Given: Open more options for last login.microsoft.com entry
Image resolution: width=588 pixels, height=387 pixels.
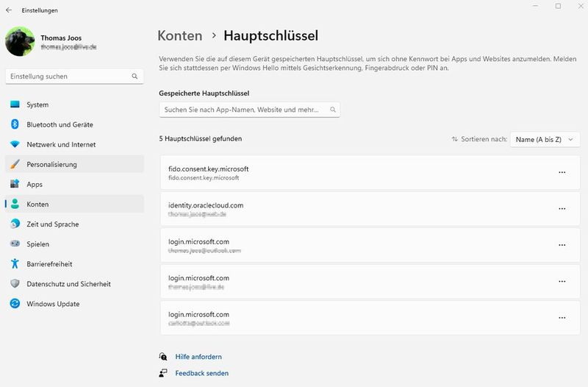Looking at the screenshot, I should click(x=562, y=318).
